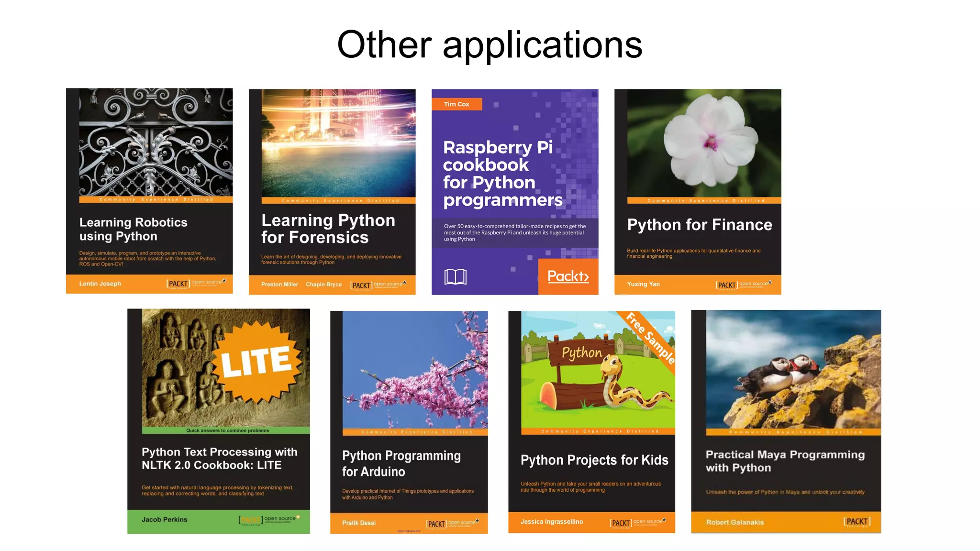Viewport: 980px width, 551px height.
Task: Click the Practical Maya Programming with Python title
Action: click(785, 461)
